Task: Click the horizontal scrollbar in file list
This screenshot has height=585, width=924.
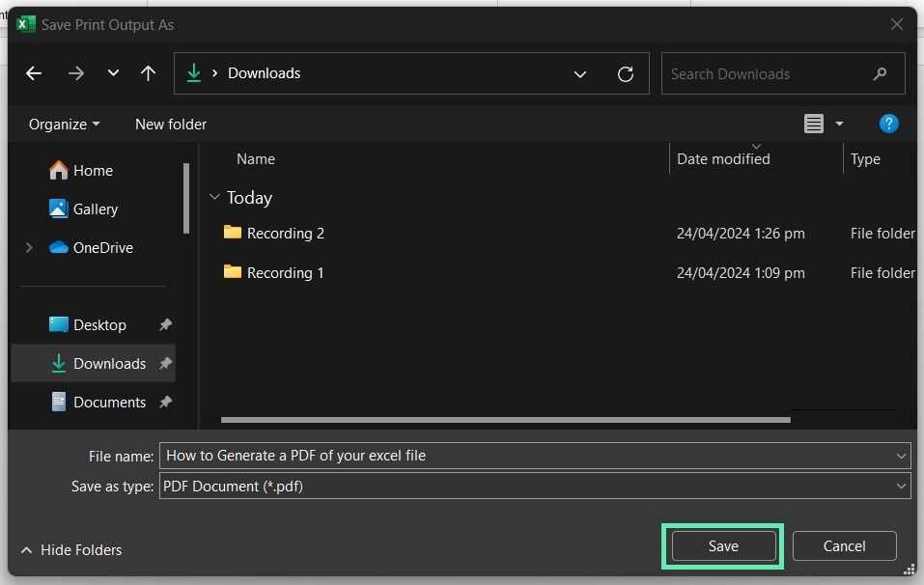Action: point(506,420)
